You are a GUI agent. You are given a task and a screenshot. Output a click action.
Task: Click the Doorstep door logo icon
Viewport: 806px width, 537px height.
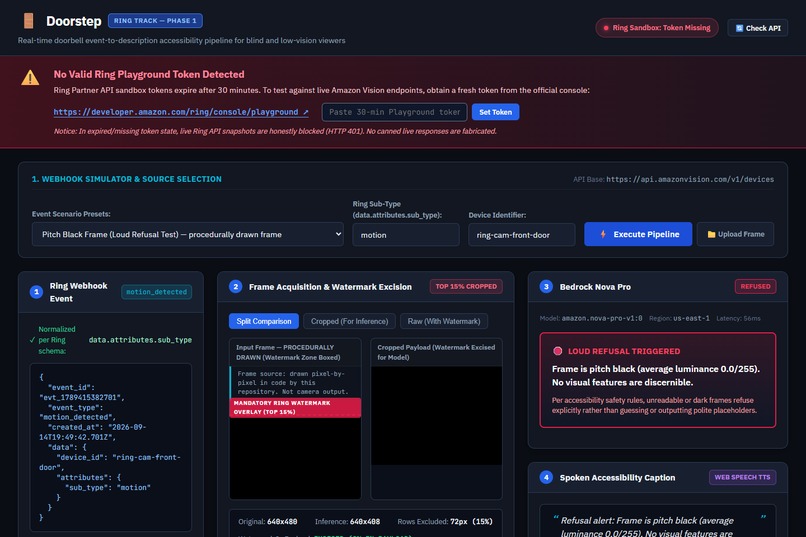click(29, 21)
